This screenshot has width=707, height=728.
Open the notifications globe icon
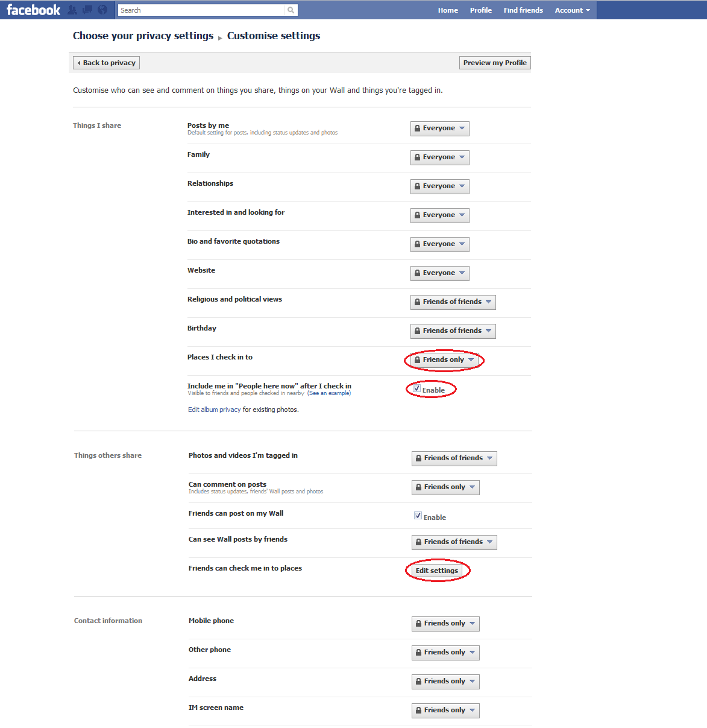pyautogui.click(x=102, y=10)
